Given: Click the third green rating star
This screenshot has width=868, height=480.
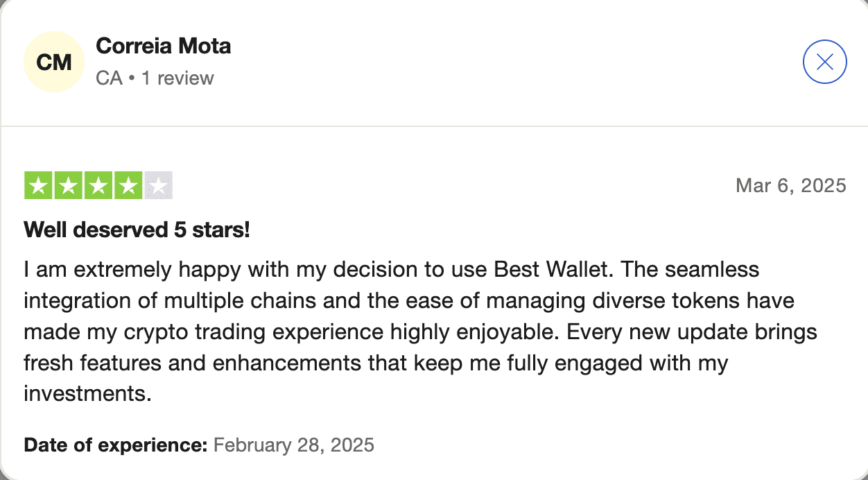Looking at the screenshot, I should click(98, 186).
